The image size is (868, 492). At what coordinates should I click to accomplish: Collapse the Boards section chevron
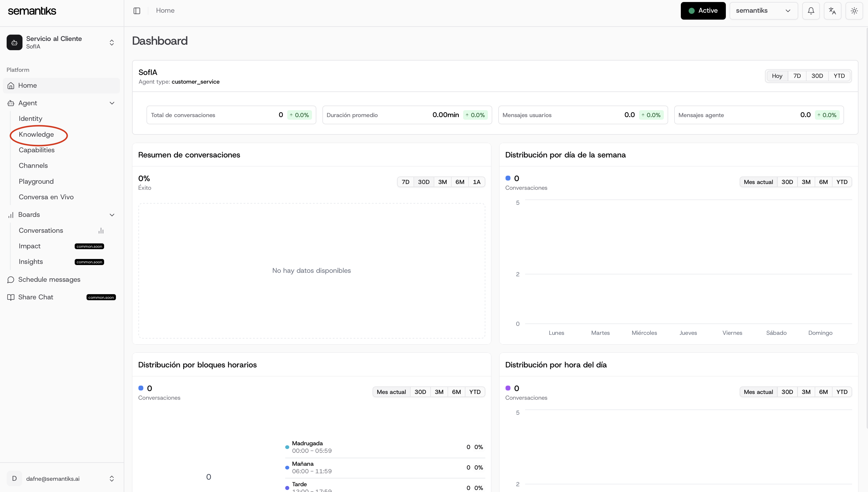[x=112, y=215]
